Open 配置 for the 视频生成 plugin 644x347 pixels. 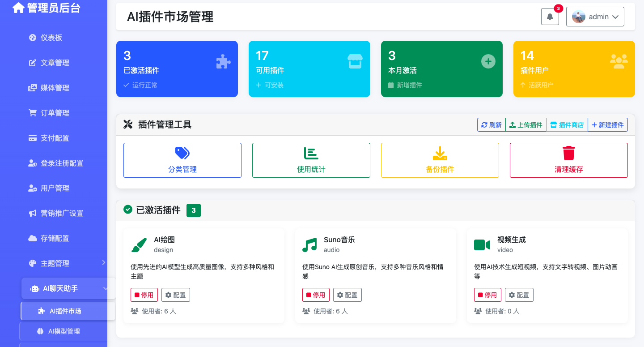pyautogui.click(x=519, y=295)
